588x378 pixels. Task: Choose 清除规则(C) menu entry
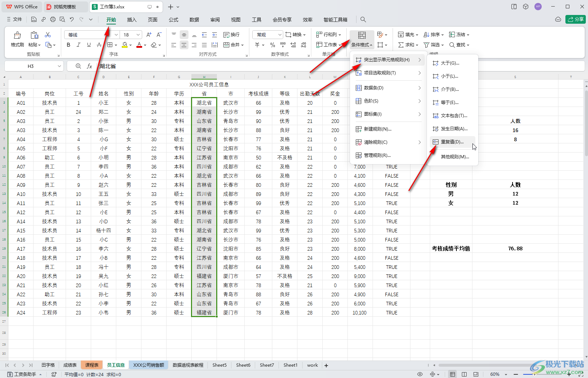click(388, 142)
